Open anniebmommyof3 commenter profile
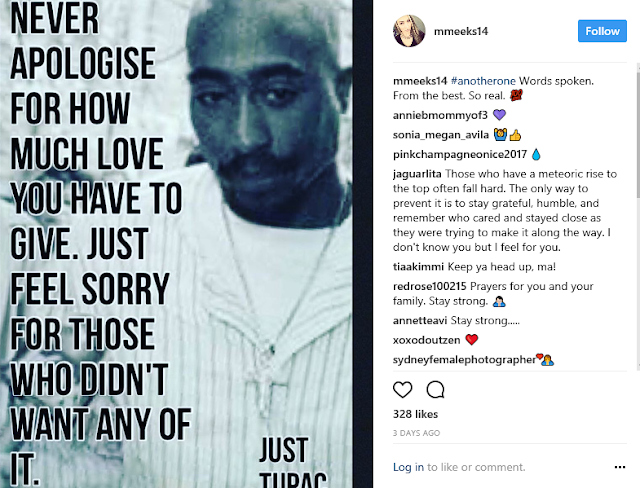The width and height of the screenshot is (640, 488). pyautogui.click(x=440, y=115)
